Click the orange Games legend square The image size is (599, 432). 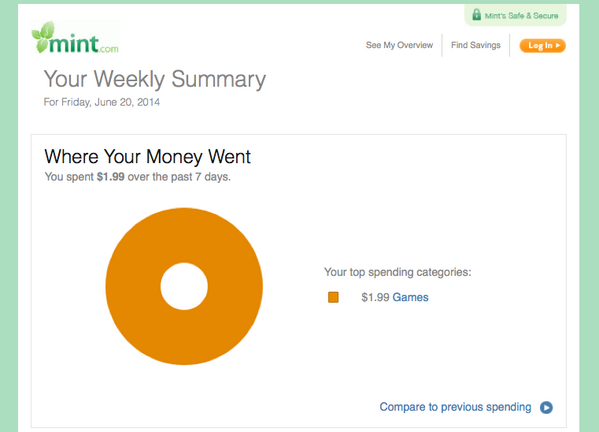click(333, 297)
